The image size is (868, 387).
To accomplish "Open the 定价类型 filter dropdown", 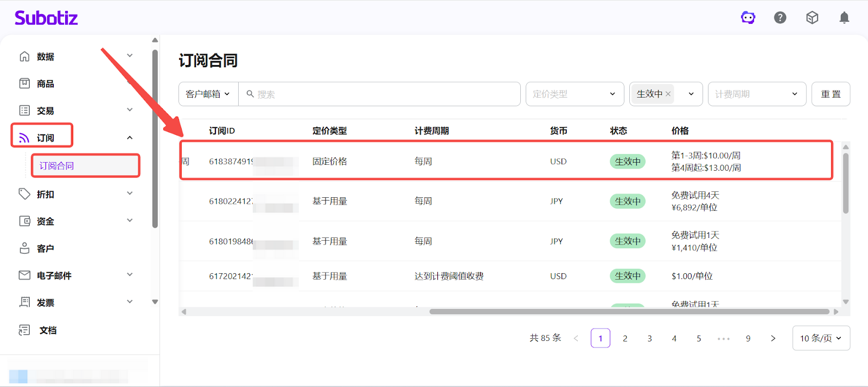I will coord(574,94).
